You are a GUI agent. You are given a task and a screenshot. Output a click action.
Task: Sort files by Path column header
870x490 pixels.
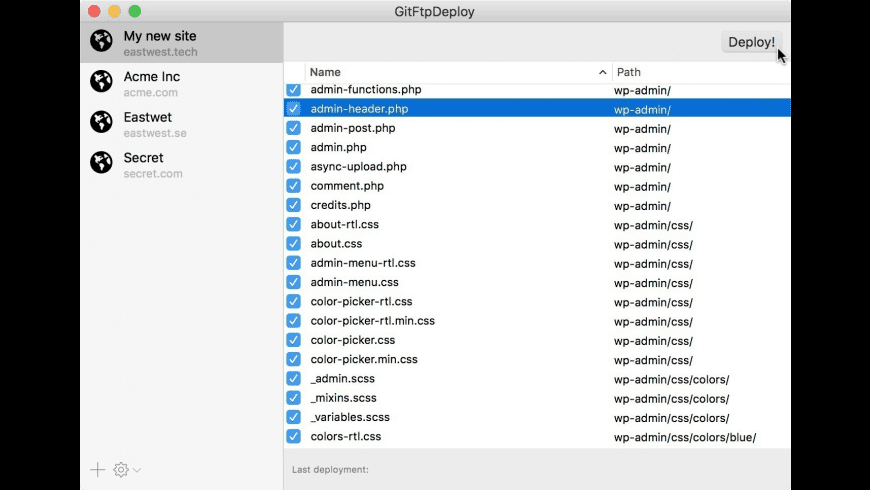pos(701,72)
